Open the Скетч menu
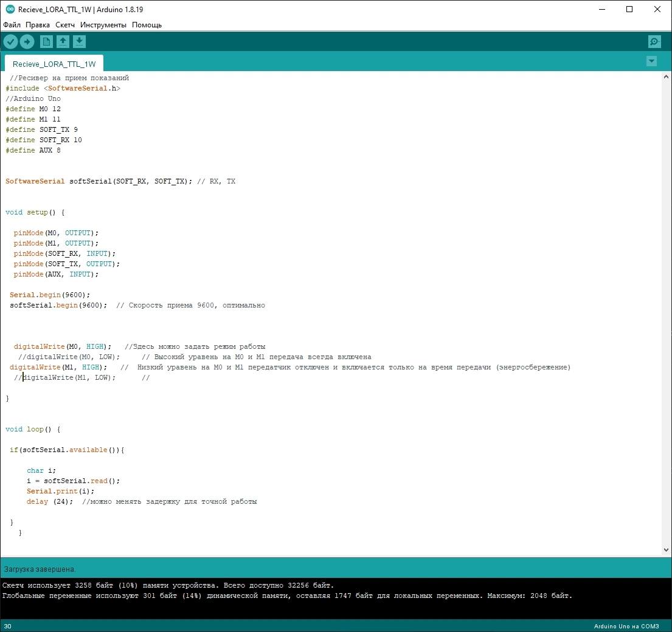 click(65, 25)
